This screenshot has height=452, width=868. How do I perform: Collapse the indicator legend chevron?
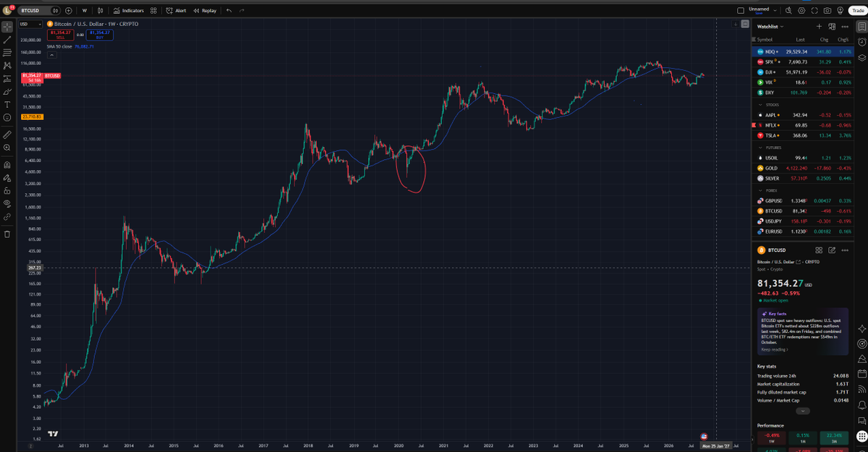(x=51, y=54)
